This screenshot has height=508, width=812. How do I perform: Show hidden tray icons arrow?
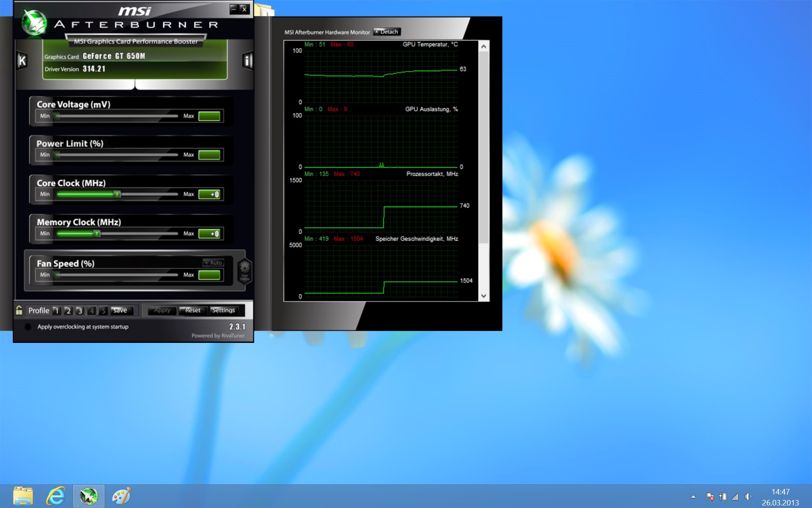pyautogui.click(x=693, y=497)
